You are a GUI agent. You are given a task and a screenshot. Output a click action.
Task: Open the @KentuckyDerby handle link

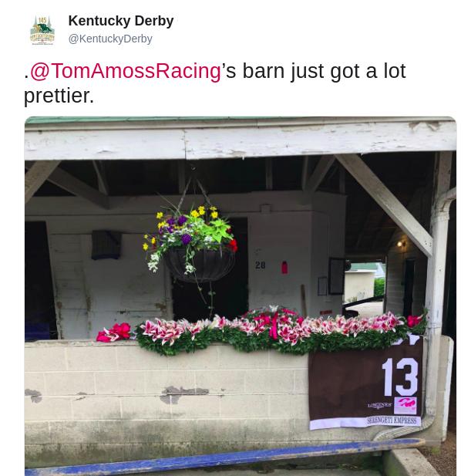(110, 39)
